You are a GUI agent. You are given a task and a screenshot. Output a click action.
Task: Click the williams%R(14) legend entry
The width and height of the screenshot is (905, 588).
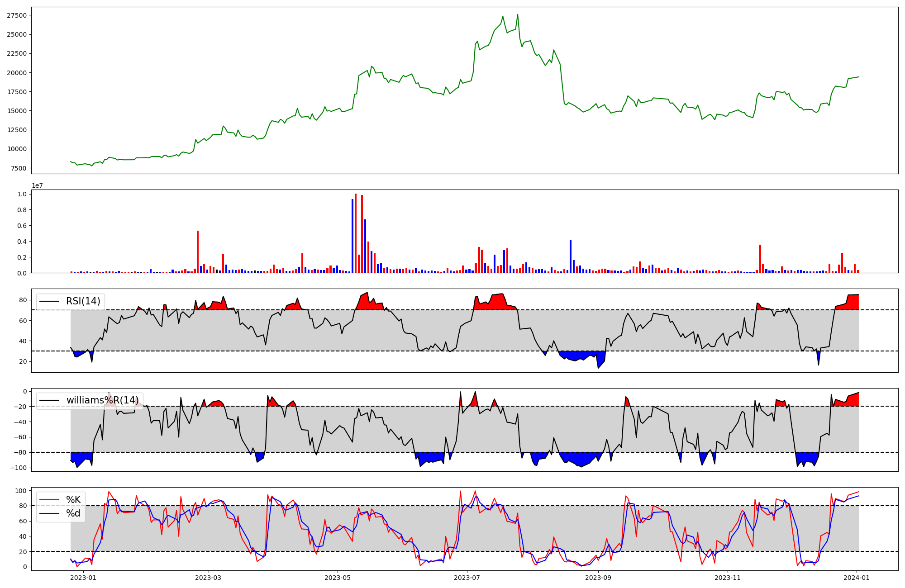(x=102, y=400)
